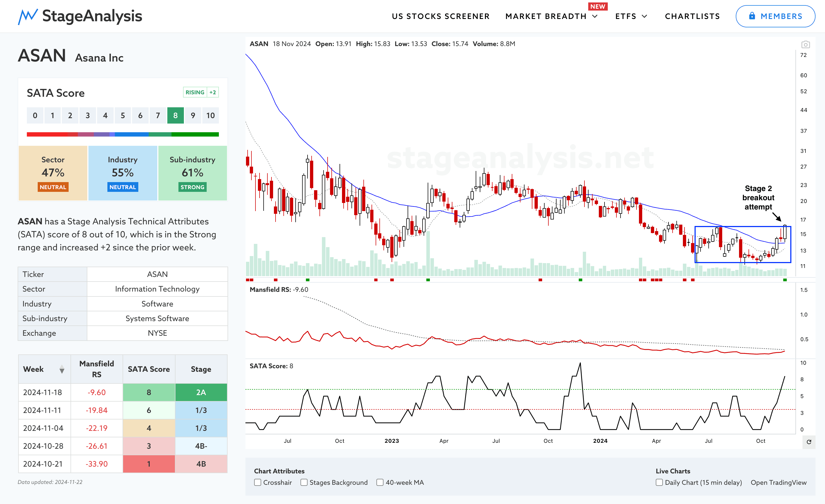This screenshot has height=504, width=825.
Task: Click the RISING +2 badge
Action: [x=201, y=92]
